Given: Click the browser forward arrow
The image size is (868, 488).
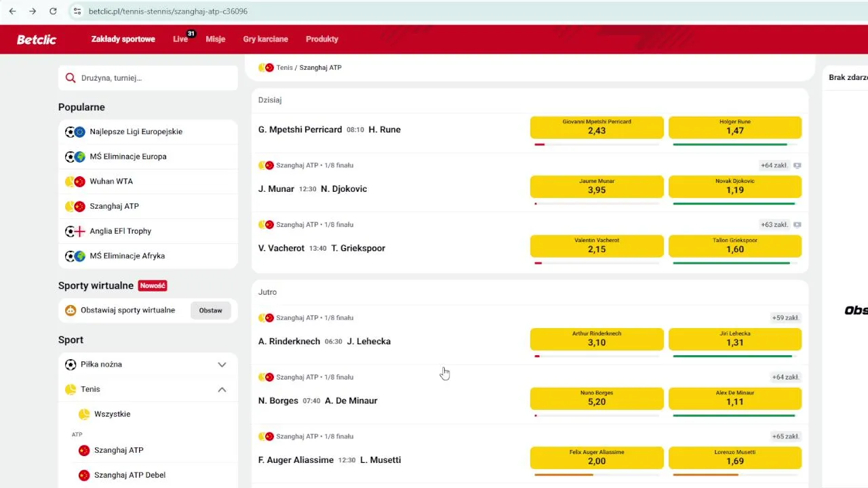Looking at the screenshot, I should (33, 12).
